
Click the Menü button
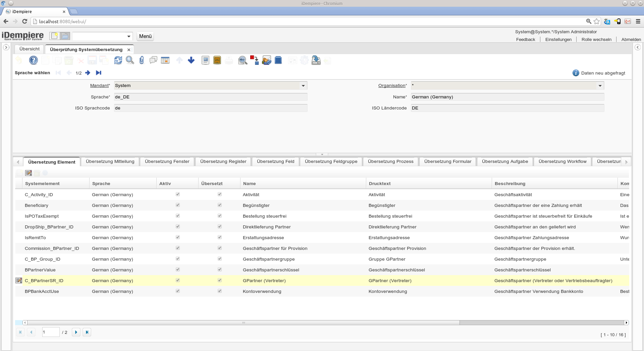click(x=146, y=36)
